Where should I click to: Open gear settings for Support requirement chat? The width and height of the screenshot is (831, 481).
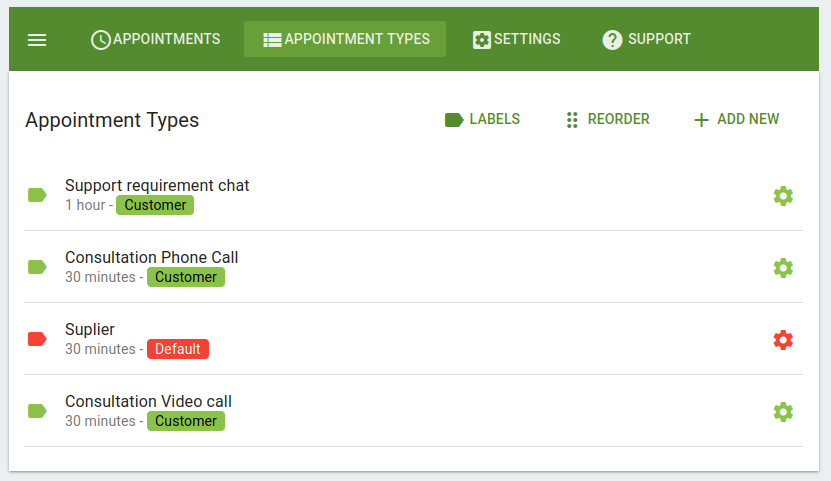783,196
